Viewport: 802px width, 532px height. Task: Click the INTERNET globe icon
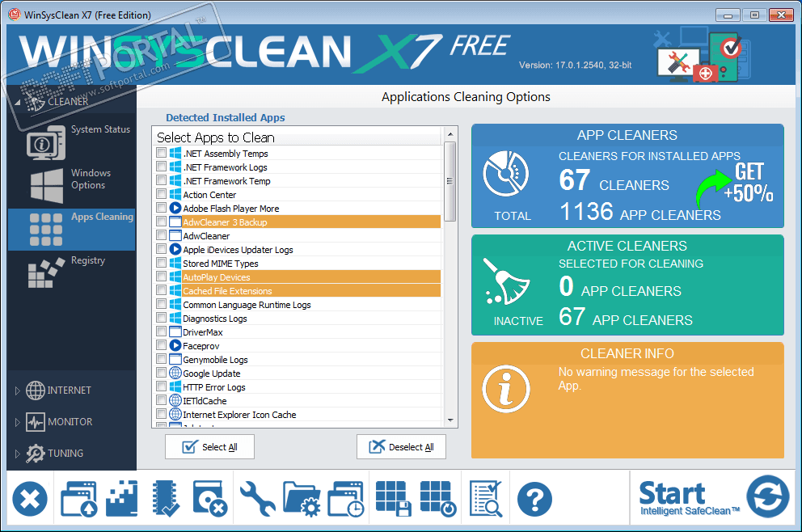pyautogui.click(x=36, y=391)
